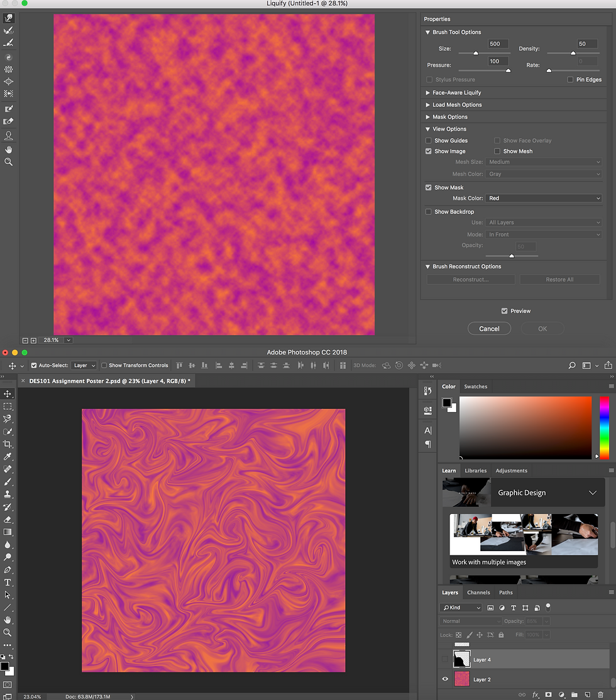Uncheck Auto-Select in Photoshop options bar
This screenshot has width=616, height=700.
[34, 365]
